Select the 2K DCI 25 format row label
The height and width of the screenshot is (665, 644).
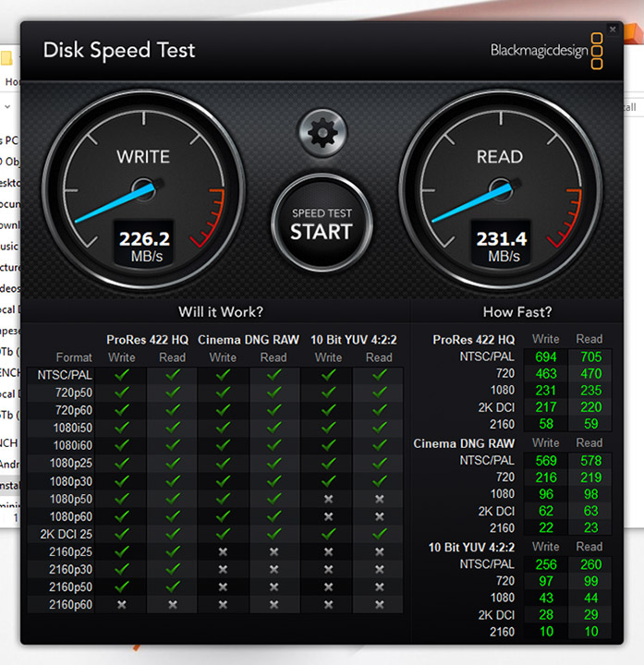point(67,534)
